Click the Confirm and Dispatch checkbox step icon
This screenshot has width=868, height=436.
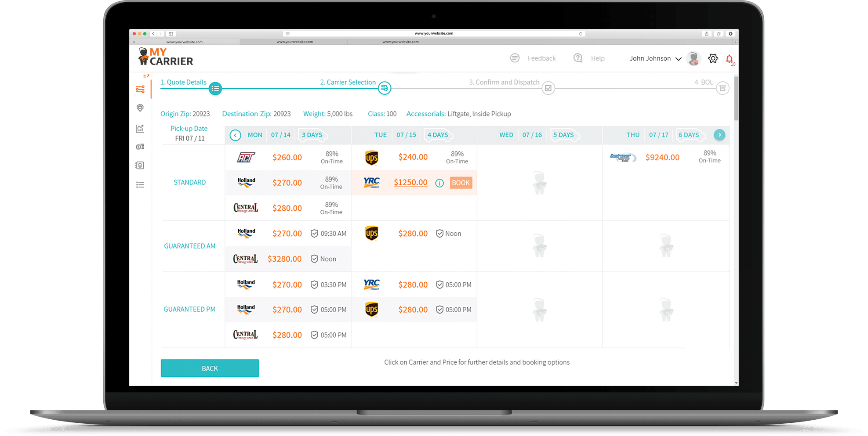tap(548, 88)
